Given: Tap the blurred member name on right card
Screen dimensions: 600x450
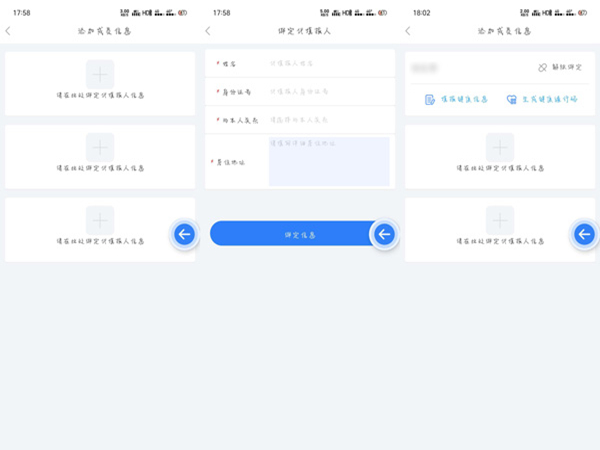Looking at the screenshot, I should [x=427, y=67].
